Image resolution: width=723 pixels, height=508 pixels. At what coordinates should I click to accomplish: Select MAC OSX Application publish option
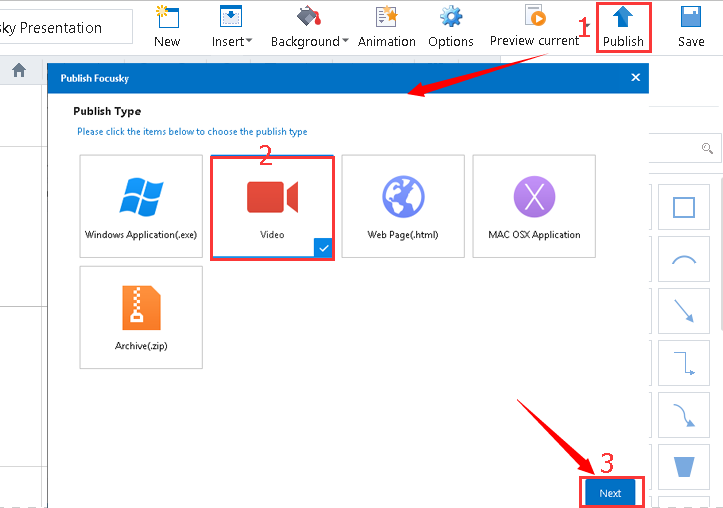click(534, 207)
